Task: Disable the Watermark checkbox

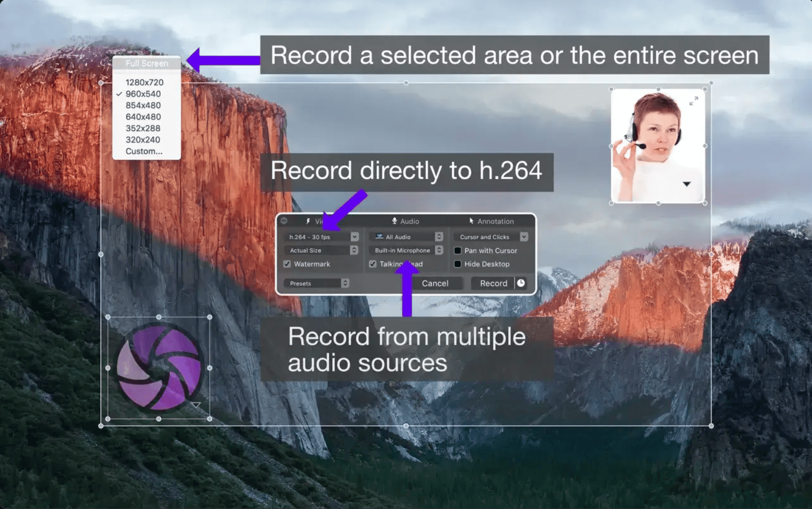Action: tap(287, 264)
